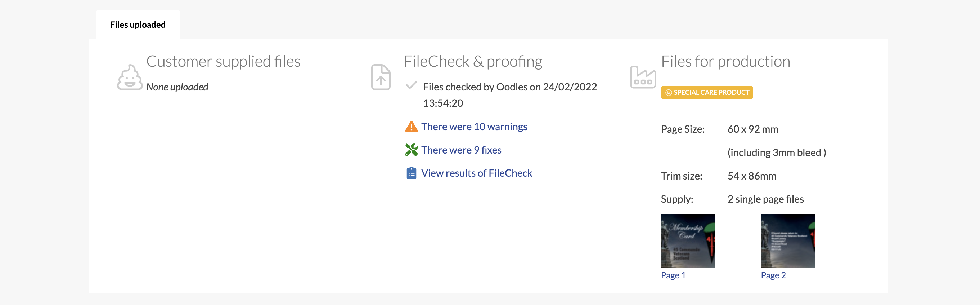Follow the Page 1 text link
Image resolution: width=980 pixels, height=305 pixels.
tap(673, 275)
